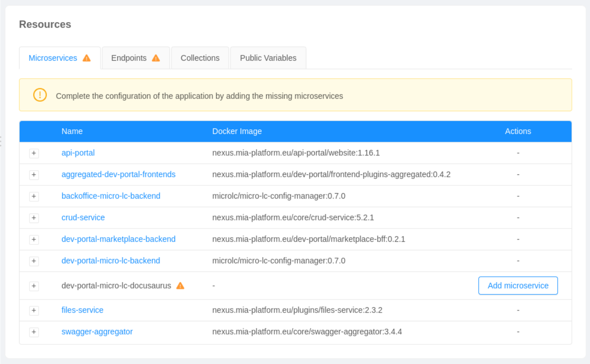590x364 pixels.
Task: Open the crud-service microservice link
Action: point(83,217)
